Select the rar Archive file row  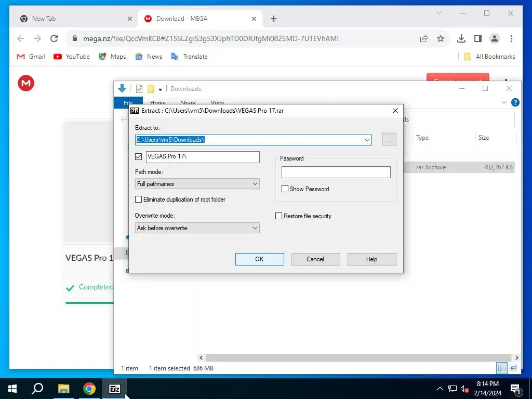[x=459, y=167]
